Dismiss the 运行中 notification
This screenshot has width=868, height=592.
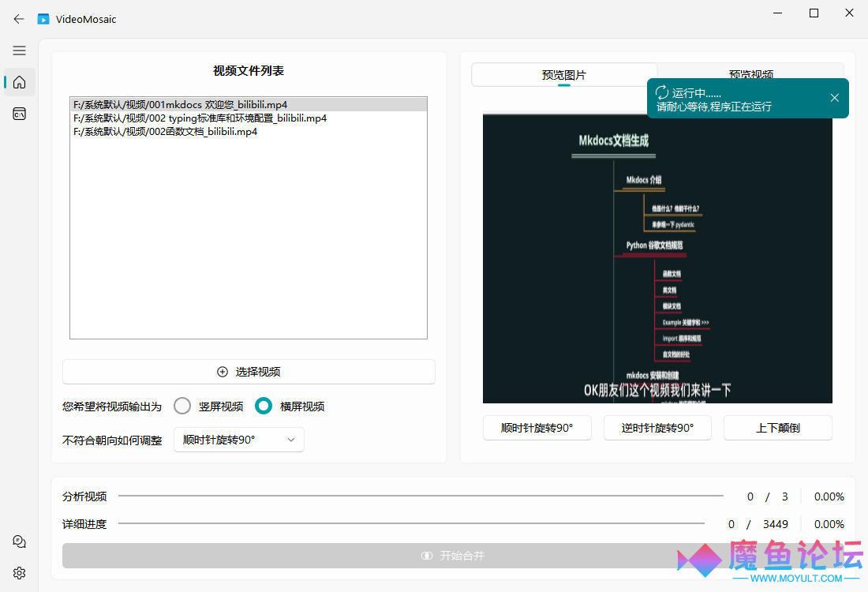[x=835, y=98]
